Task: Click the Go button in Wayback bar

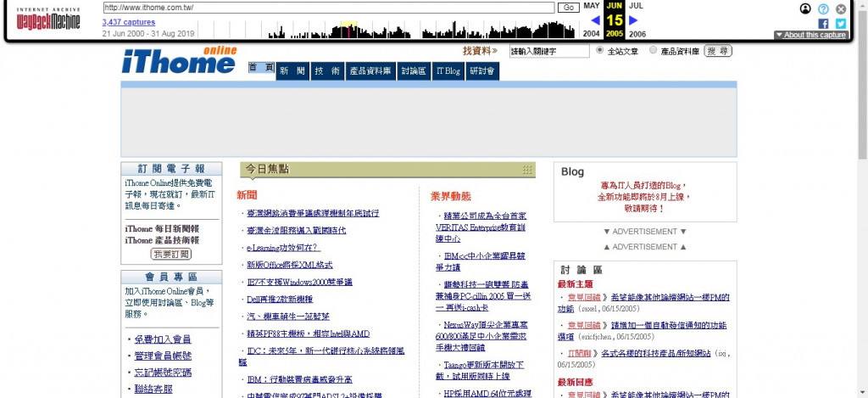Action: 568,8
